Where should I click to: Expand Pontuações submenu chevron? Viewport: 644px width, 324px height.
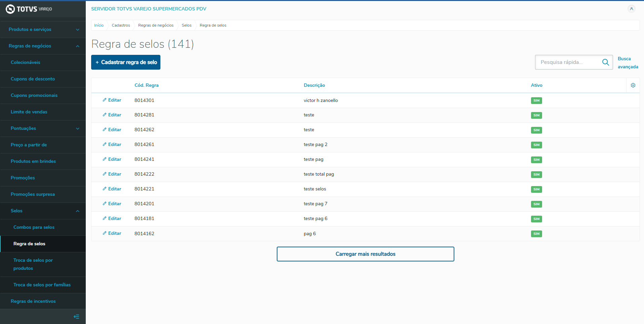click(x=78, y=129)
